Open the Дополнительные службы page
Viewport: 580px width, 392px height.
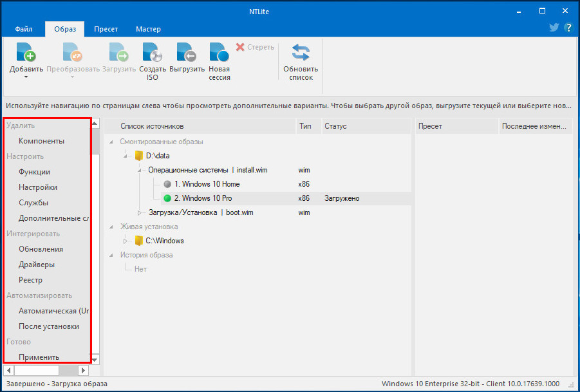click(53, 218)
